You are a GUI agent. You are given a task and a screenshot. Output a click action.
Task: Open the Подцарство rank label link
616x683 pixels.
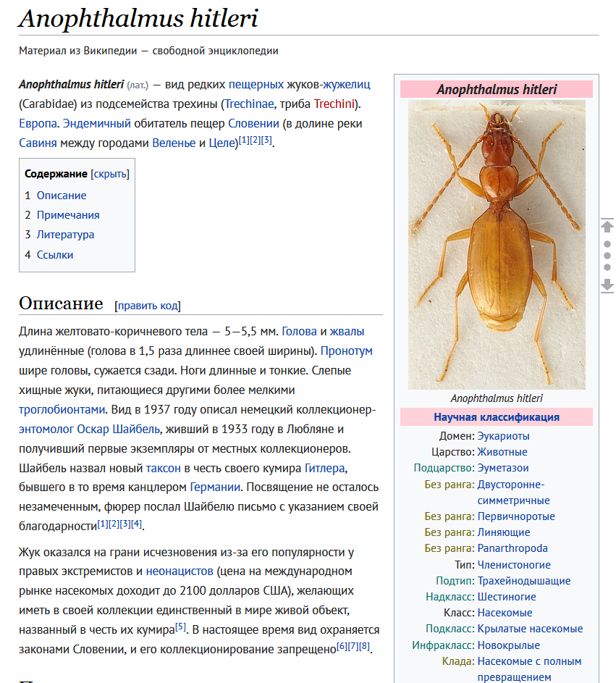pyautogui.click(x=443, y=468)
